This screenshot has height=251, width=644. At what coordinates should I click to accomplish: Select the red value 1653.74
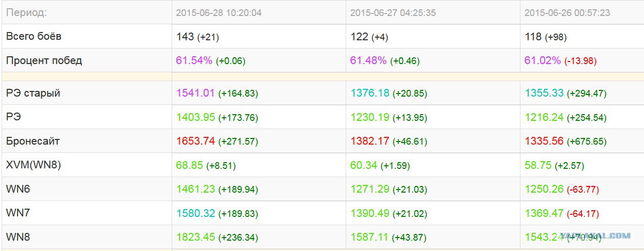tap(195, 141)
